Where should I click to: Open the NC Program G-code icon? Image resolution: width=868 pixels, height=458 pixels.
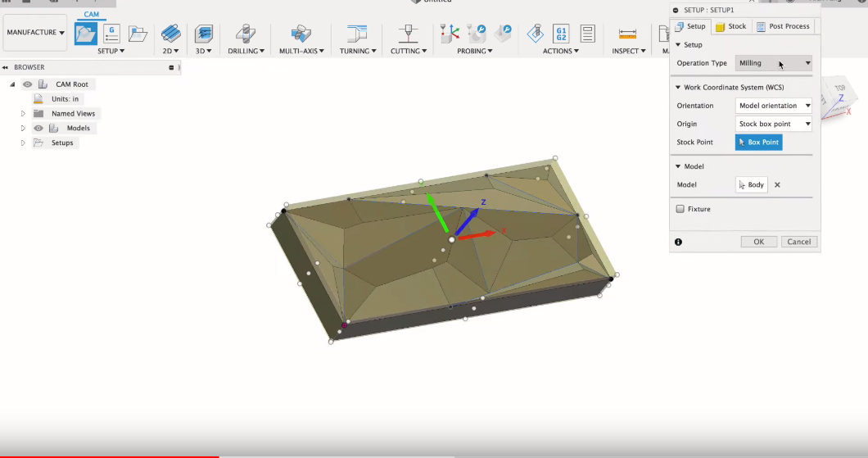(112, 34)
